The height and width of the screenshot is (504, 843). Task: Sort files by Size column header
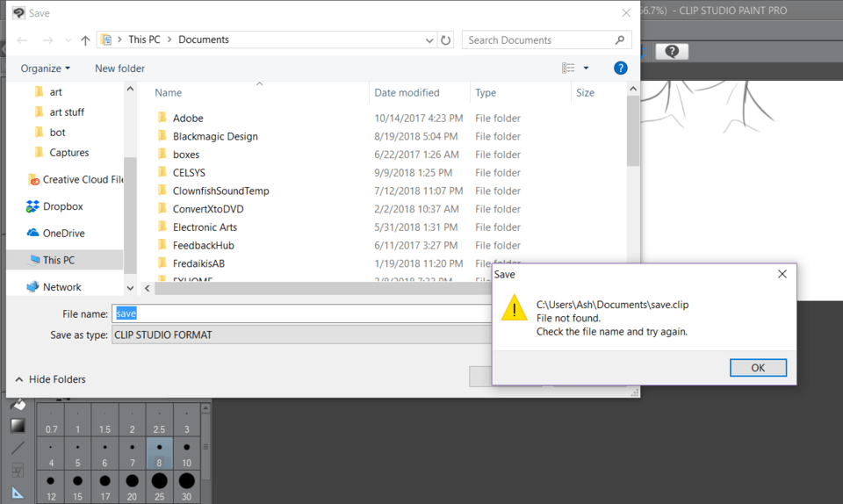pos(585,92)
